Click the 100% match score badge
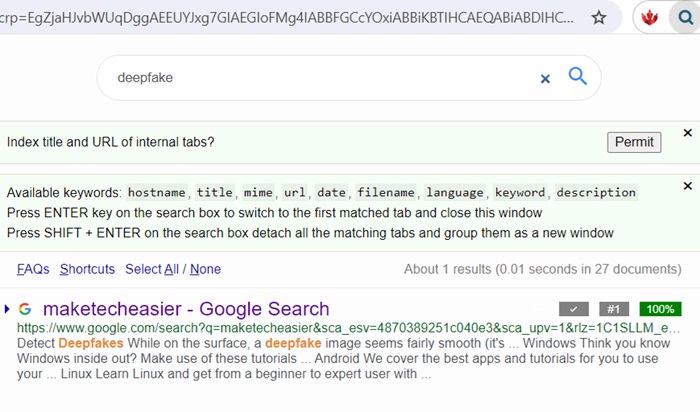700x412 pixels. [x=660, y=309]
